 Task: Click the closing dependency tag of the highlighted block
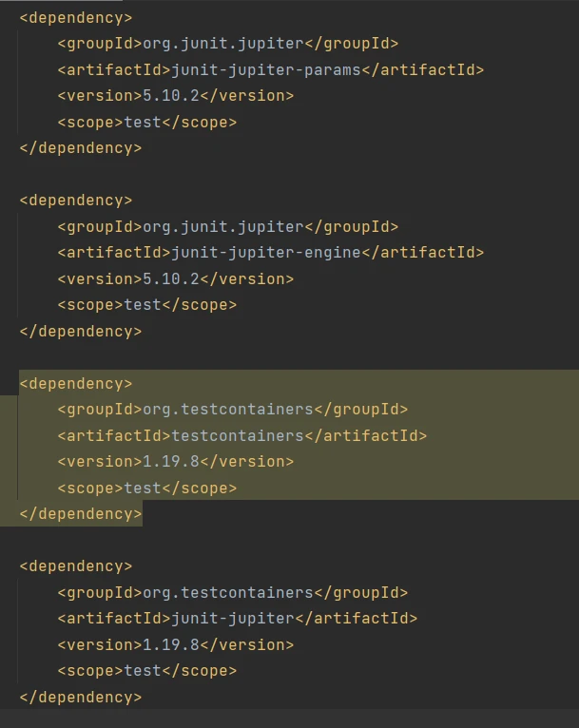click(80, 513)
